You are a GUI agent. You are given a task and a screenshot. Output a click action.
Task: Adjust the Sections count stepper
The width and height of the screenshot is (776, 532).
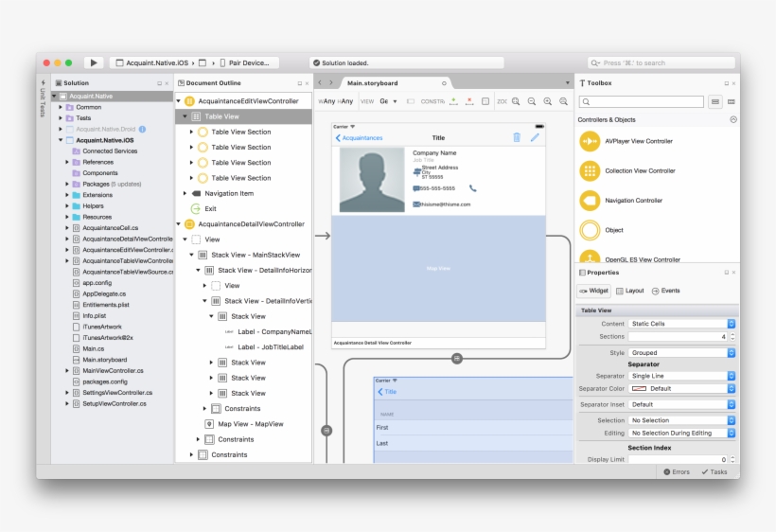(732, 336)
